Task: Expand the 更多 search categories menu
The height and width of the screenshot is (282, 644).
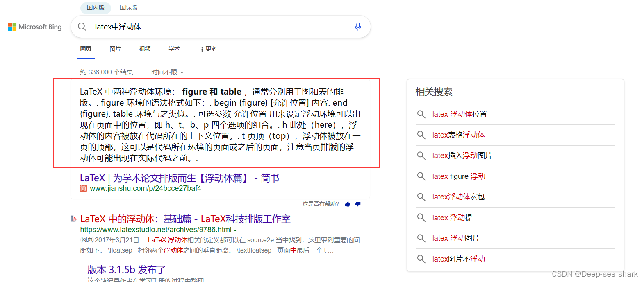Action: click(208, 49)
